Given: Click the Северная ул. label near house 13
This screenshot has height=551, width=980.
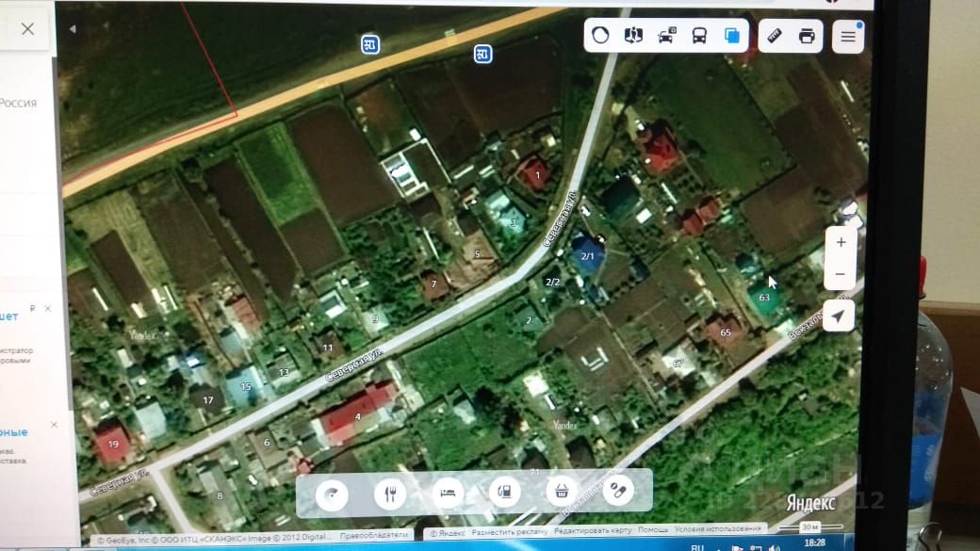Looking at the screenshot, I should [354, 365].
